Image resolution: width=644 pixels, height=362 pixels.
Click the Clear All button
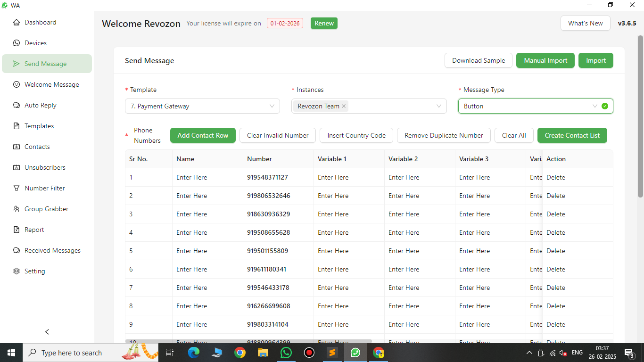514,135
